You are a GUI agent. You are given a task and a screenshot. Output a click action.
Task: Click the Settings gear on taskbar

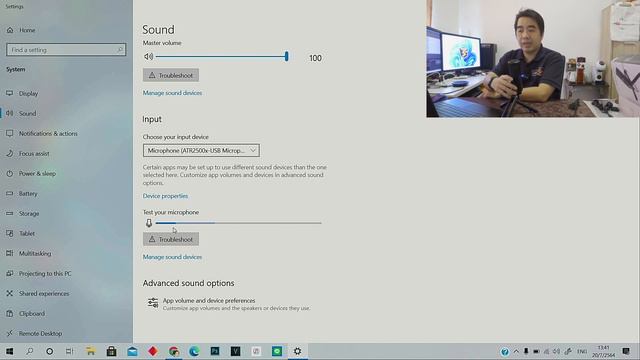click(298, 351)
